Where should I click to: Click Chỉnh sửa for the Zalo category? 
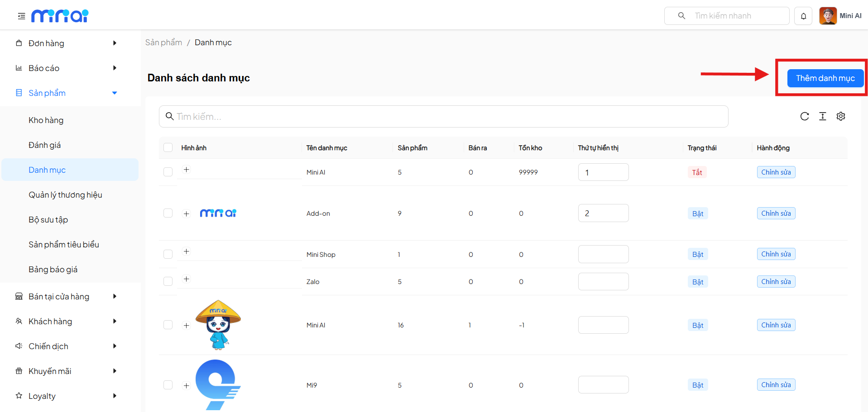point(776,282)
